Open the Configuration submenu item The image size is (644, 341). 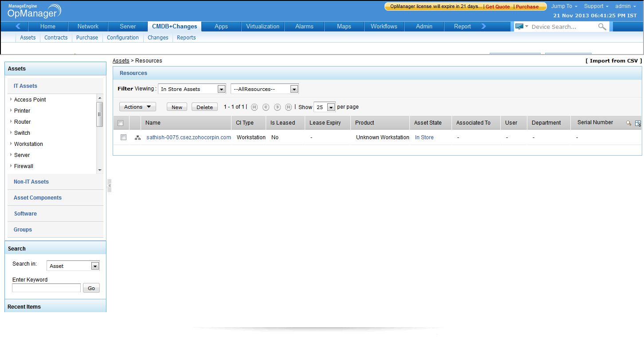(x=123, y=38)
